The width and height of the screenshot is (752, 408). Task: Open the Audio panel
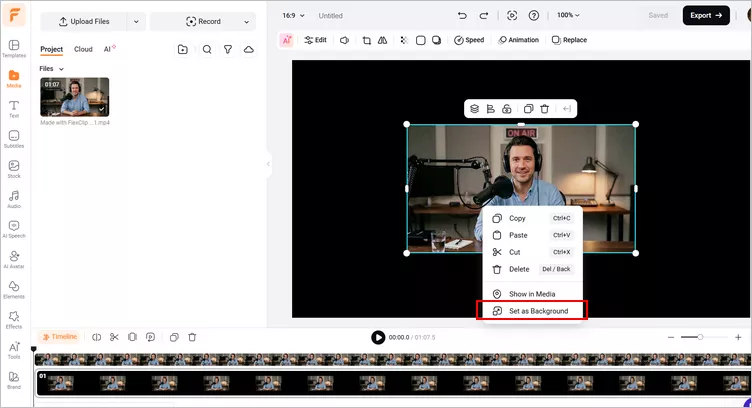point(14,199)
